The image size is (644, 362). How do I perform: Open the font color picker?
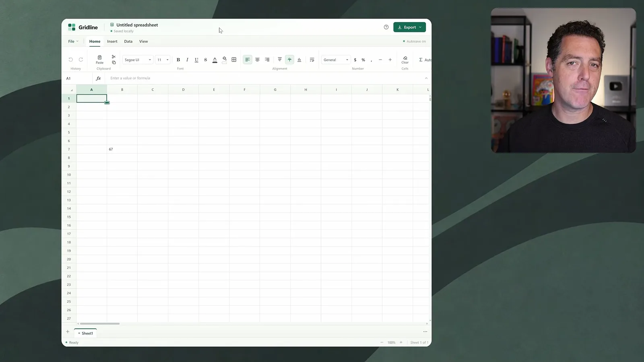(x=215, y=60)
